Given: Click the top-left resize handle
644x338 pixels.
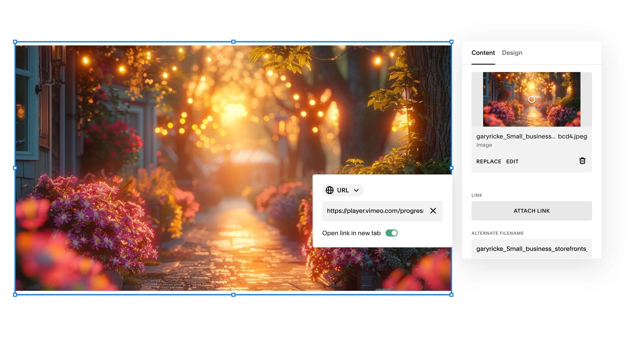Looking at the screenshot, I should coord(15,42).
